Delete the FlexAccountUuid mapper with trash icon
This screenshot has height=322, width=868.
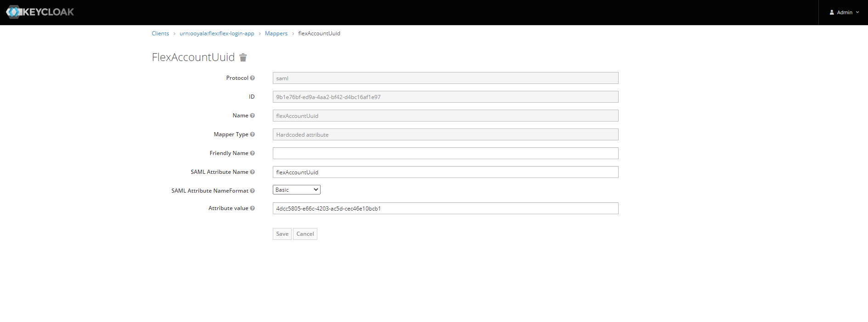tap(243, 57)
